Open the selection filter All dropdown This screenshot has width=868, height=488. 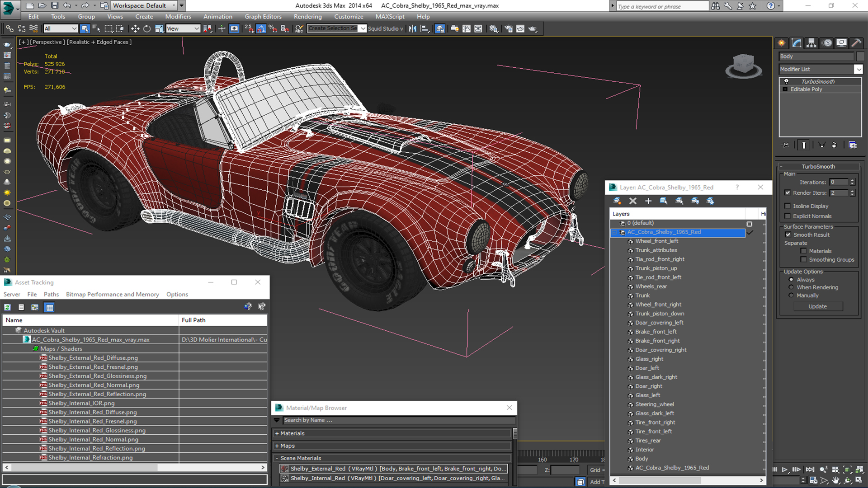(x=61, y=28)
